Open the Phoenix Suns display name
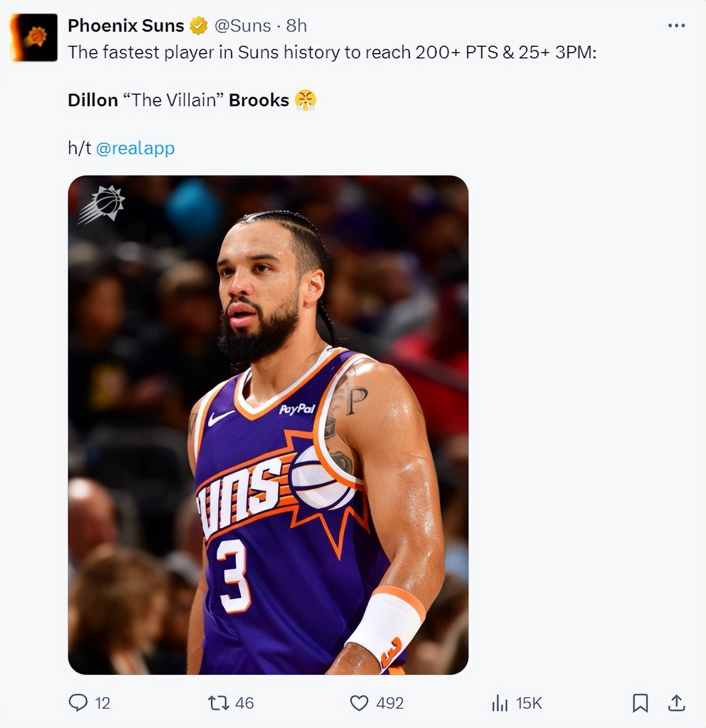Image resolution: width=706 pixels, height=728 pixels. (126, 26)
